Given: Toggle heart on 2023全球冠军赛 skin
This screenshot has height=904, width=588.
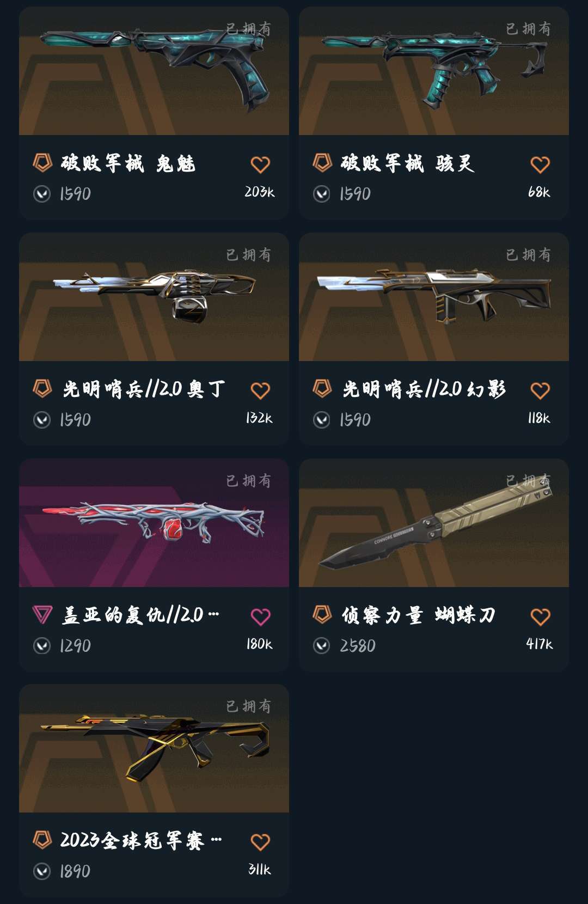Looking at the screenshot, I should point(260,842).
